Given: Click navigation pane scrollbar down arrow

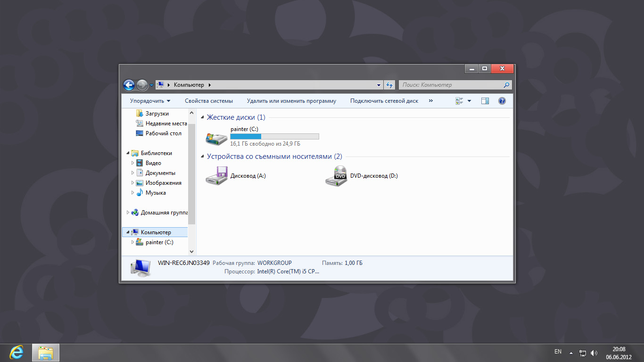Looking at the screenshot, I should click(x=191, y=252).
